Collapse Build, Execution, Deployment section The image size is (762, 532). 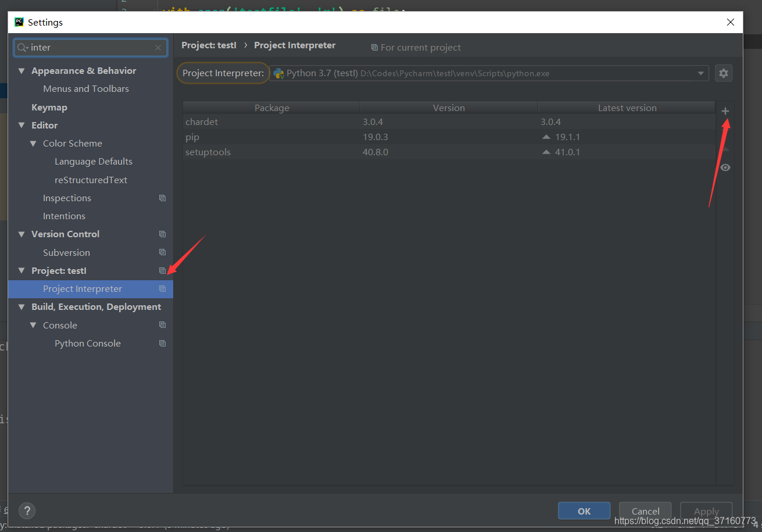pos(22,306)
